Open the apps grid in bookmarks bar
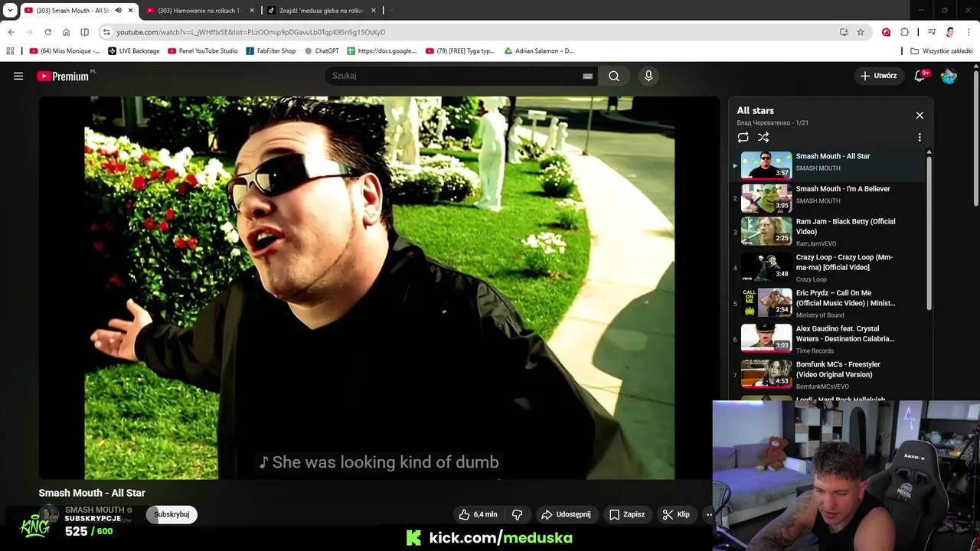980x551 pixels. tap(10, 51)
